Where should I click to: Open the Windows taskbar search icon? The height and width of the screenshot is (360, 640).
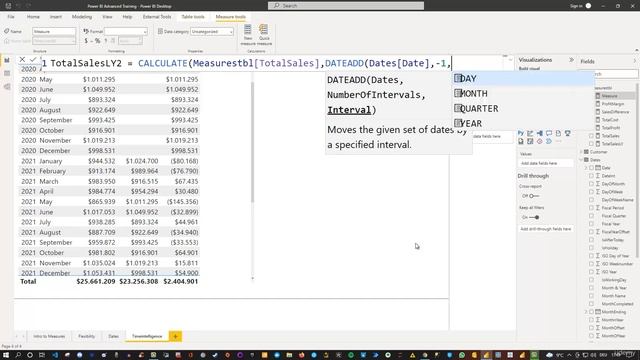click(18, 355)
